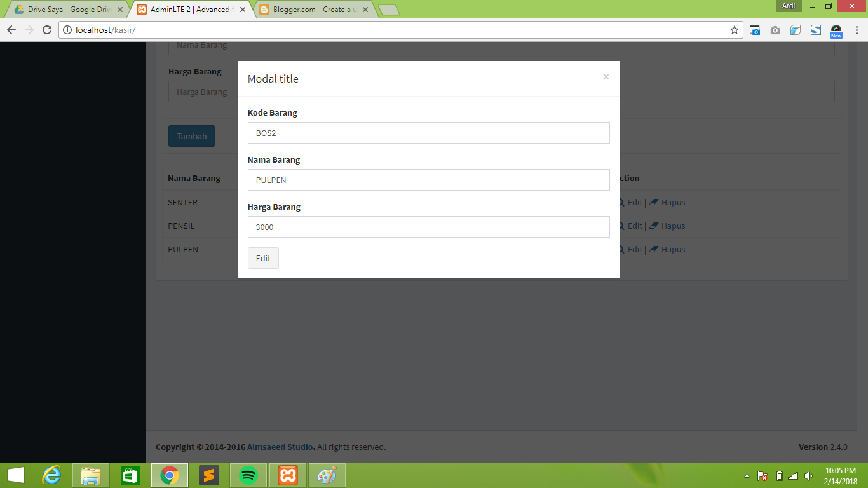
Task: Start Paint from the taskbar
Action: [327, 475]
